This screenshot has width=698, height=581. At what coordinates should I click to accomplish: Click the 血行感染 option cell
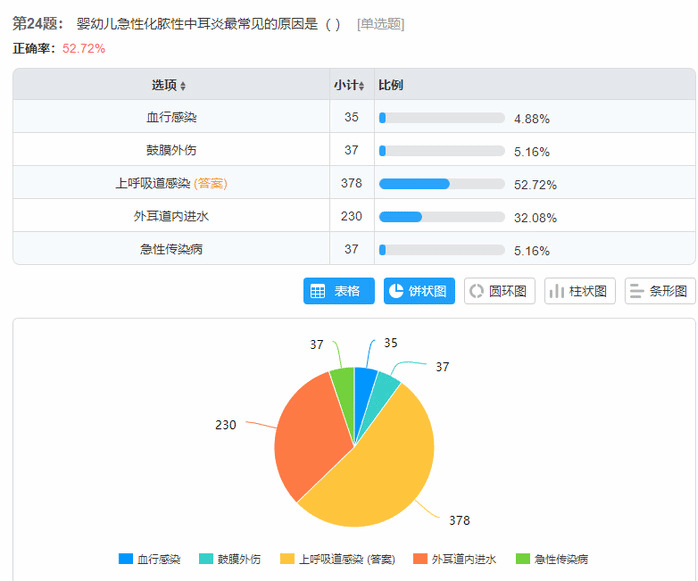pos(171,118)
